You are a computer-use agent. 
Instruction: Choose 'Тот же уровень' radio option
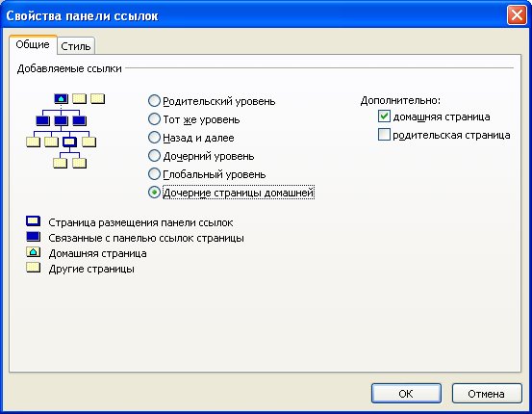tap(154, 119)
